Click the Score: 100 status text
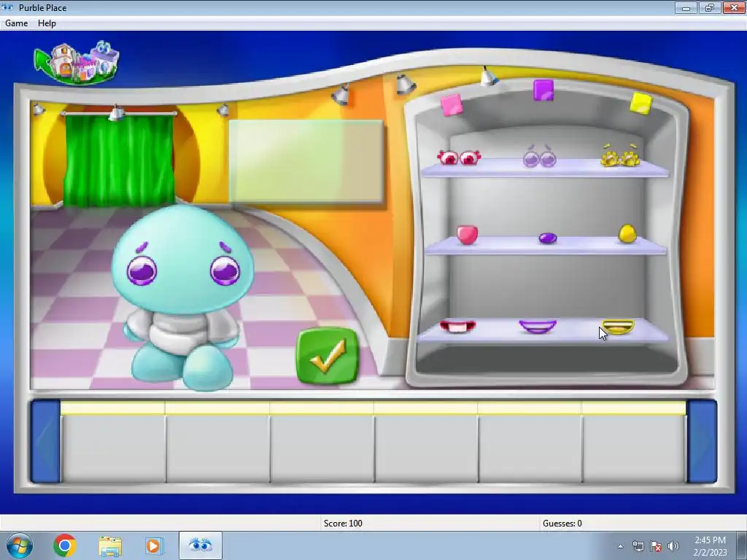 coord(343,524)
